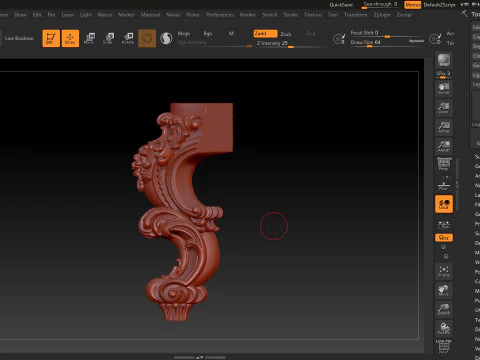This screenshot has height=360, width=480.
Task: Expand the Transform menu
Action: point(356,15)
